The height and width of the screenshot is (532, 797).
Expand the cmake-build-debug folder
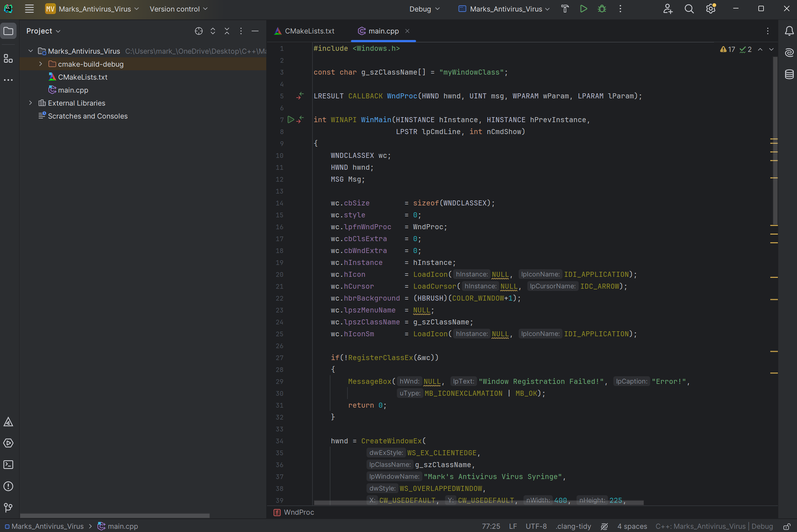point(41,64)
